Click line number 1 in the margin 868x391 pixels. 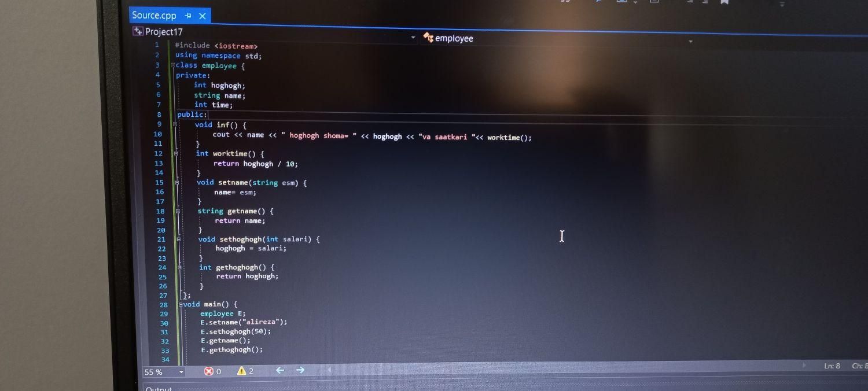pos(156,45)
